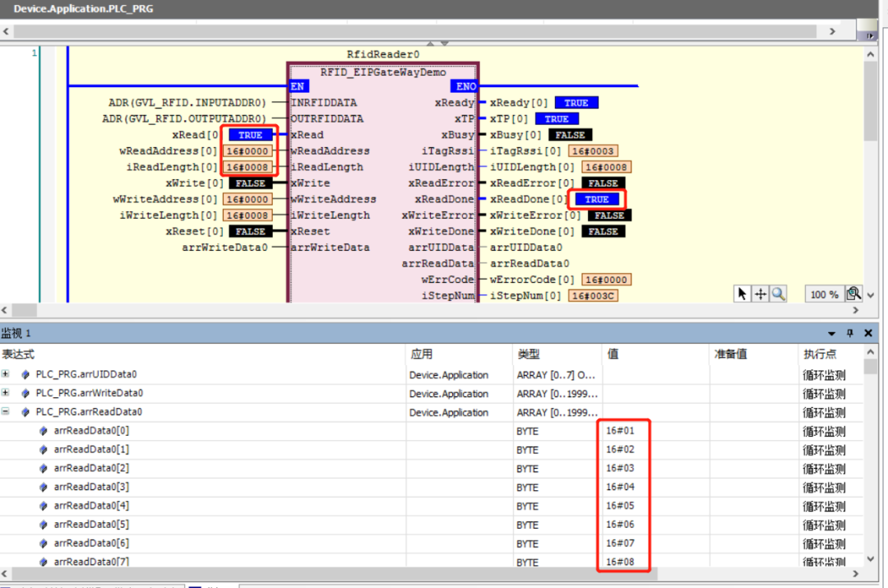Open the watch panel dropdown arrow menu
Viewport: 888px width, 588px height.
pos(832,334)
